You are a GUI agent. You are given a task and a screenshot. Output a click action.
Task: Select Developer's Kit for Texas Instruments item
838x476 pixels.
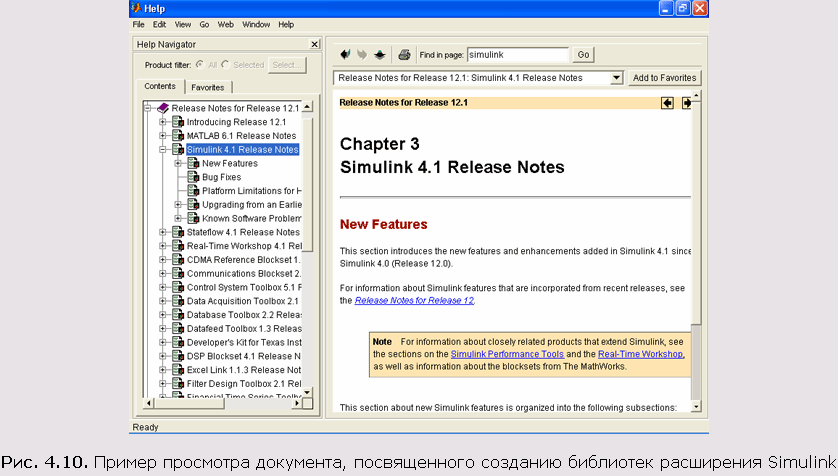244,342
